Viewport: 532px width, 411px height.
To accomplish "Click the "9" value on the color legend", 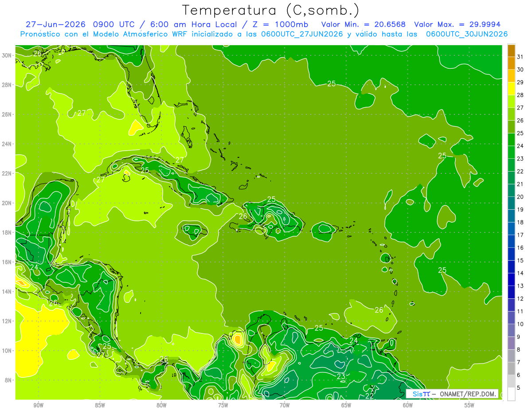I will [518, 337].
